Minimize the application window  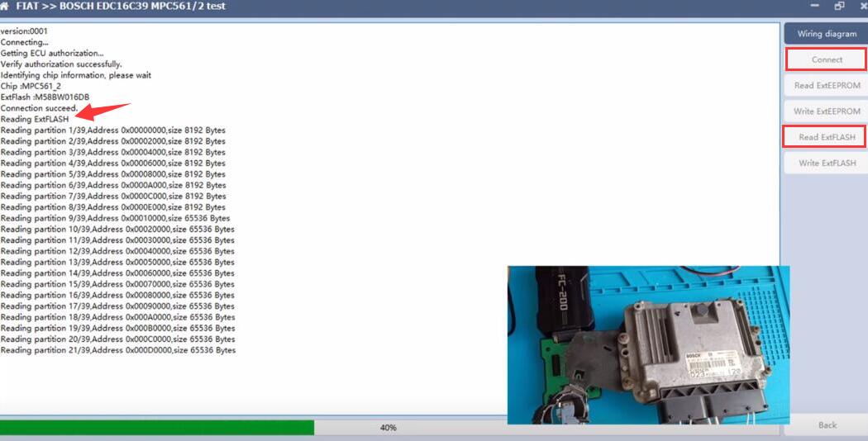815,6
